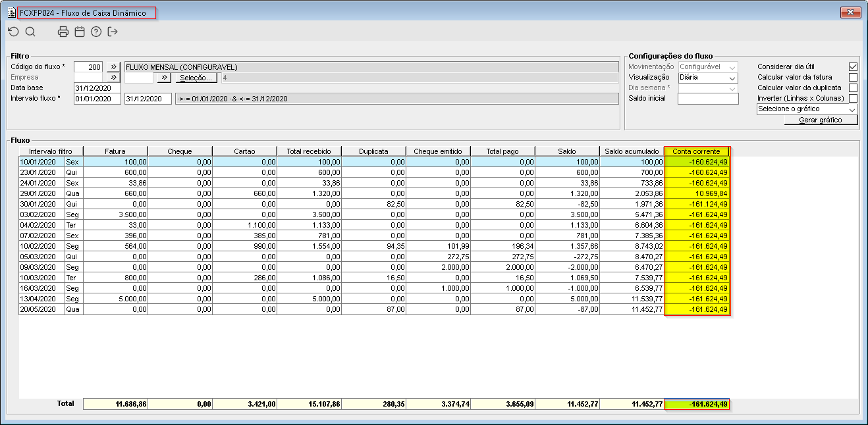Enable Inverter (Linhas x Colunas) checkbox
The height and width of the screenshot is (425, 868).
click(854, 98)
